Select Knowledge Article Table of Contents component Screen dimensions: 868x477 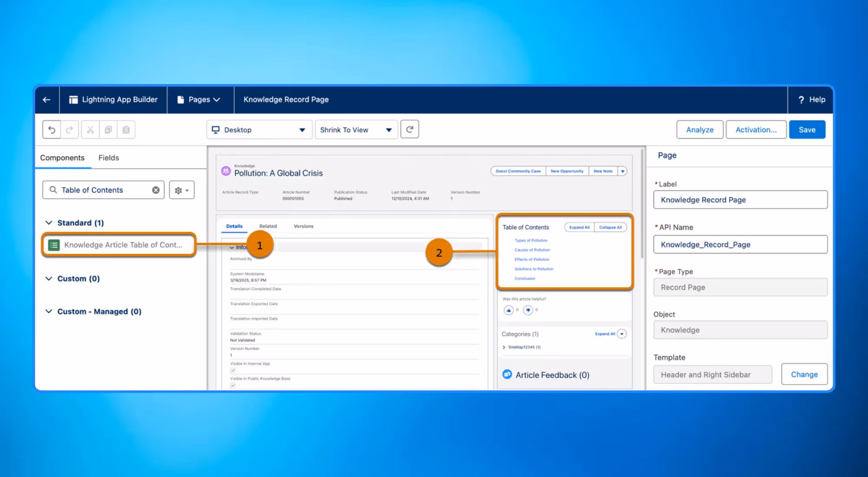coord(119,245)
